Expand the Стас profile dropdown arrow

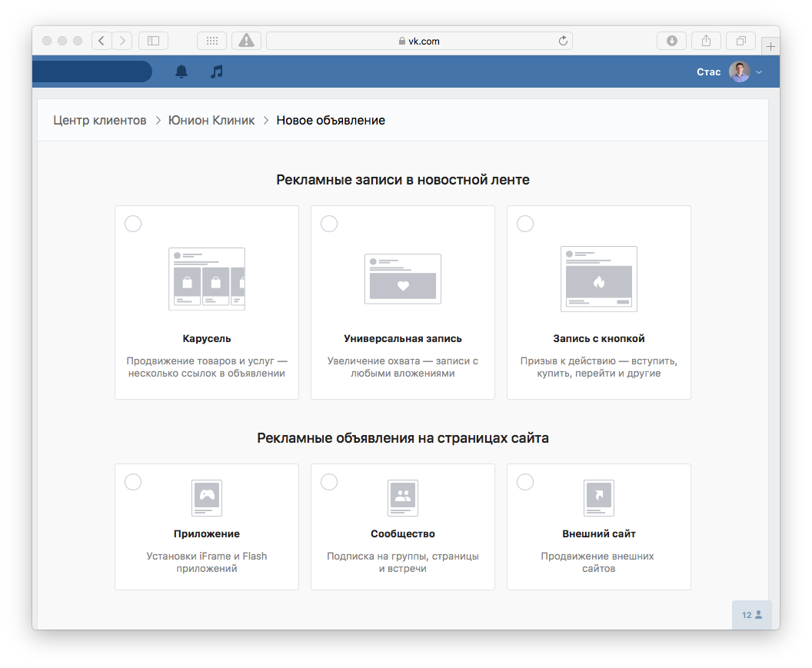click(759, 72)
